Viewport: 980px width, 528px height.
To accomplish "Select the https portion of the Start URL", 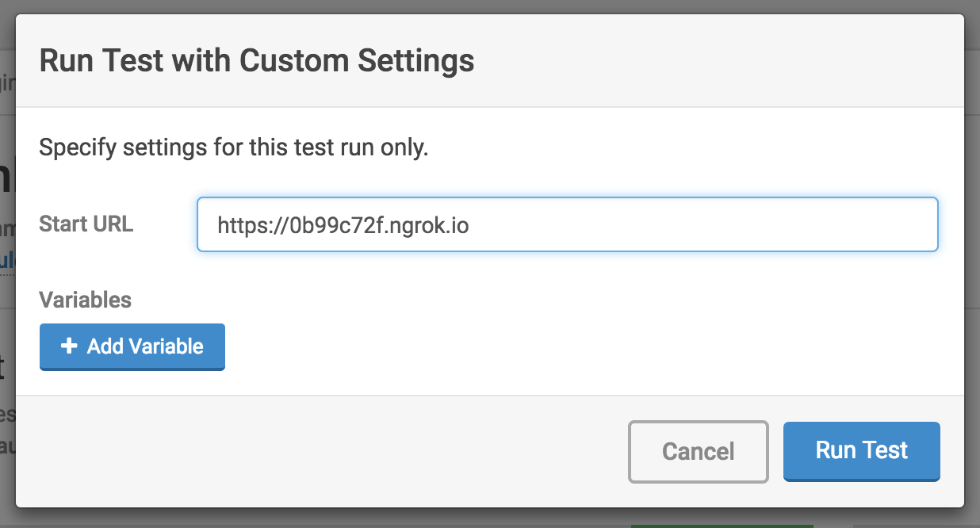I will click(x=240, y=224).
